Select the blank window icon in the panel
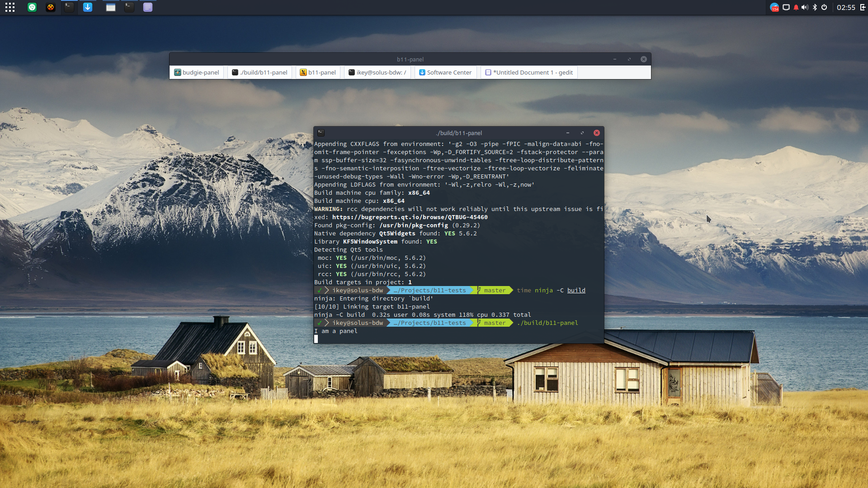This screenshot has width=868, height=488. (x=111, y=7)
